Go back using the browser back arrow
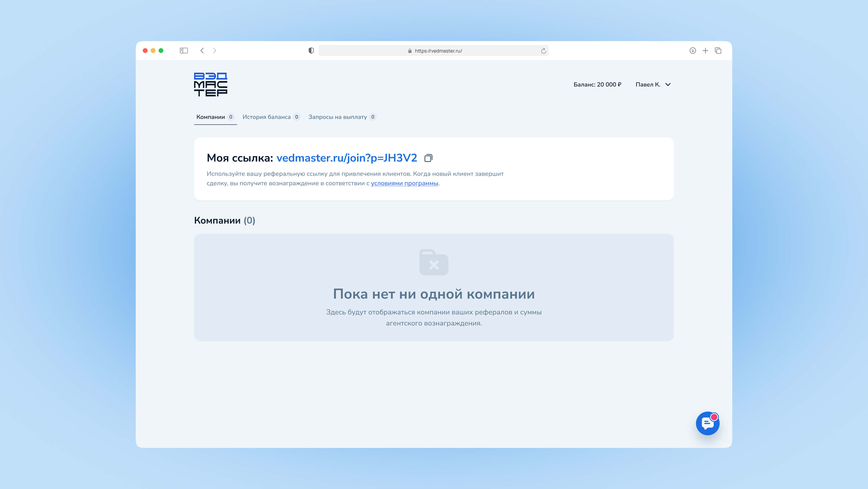This screenshot has width=868, height=489. click(202, 51)
